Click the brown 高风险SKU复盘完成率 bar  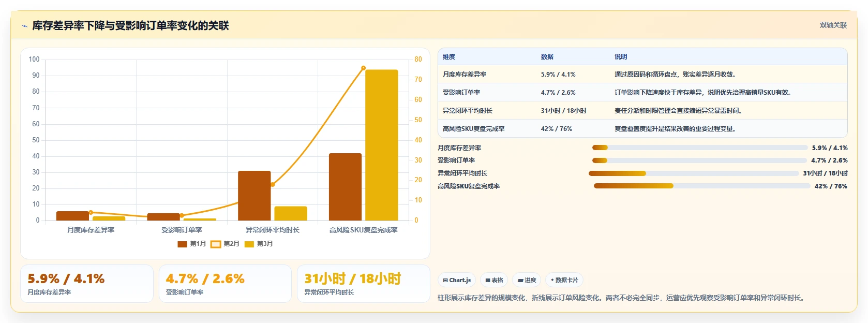point(345,187)
